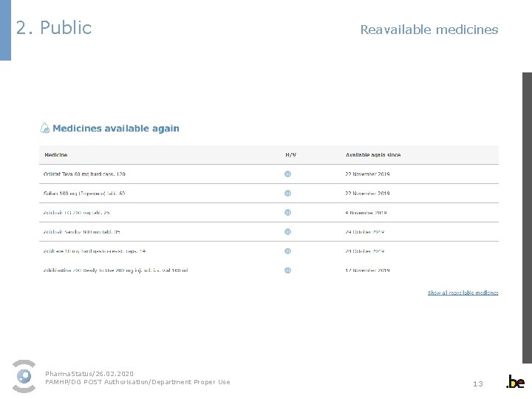The width and height of the screenshot is (532, 399).
Task: Select the 12 November 2019 date cell
Action: 367,270
